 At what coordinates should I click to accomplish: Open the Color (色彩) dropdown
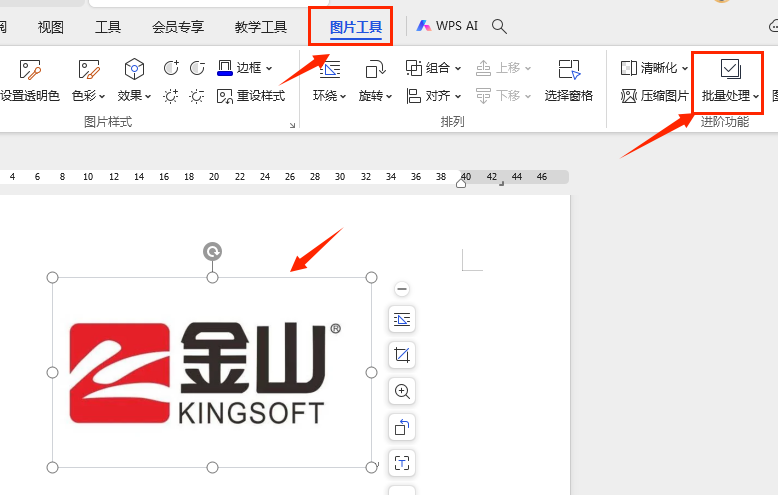coord(88,81)
